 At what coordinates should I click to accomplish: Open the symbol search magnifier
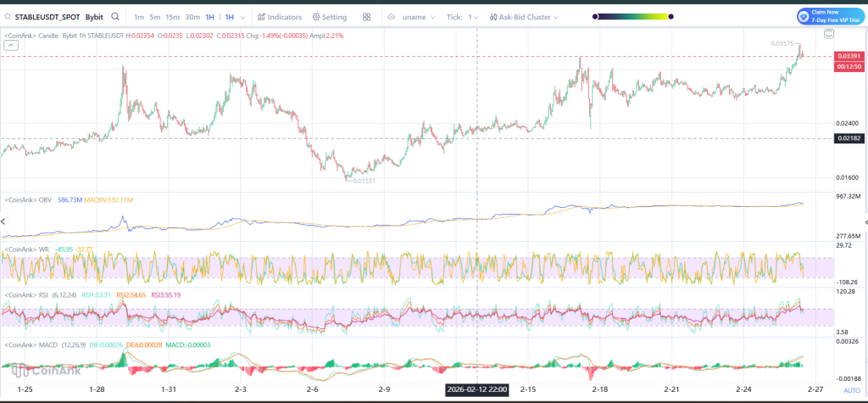coord(115,16)
